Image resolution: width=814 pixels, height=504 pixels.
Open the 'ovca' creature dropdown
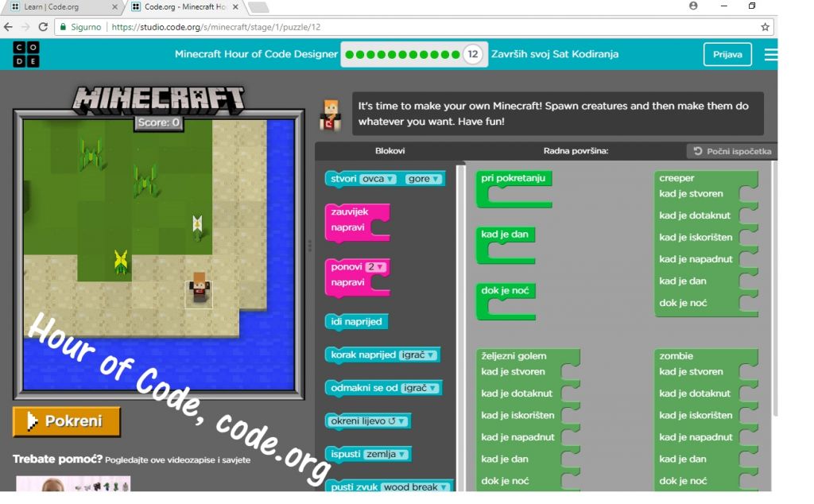[x=378, y=179]
